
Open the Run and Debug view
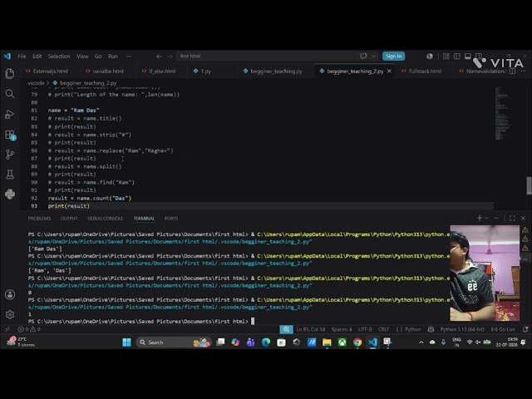(x=10, y=114)
